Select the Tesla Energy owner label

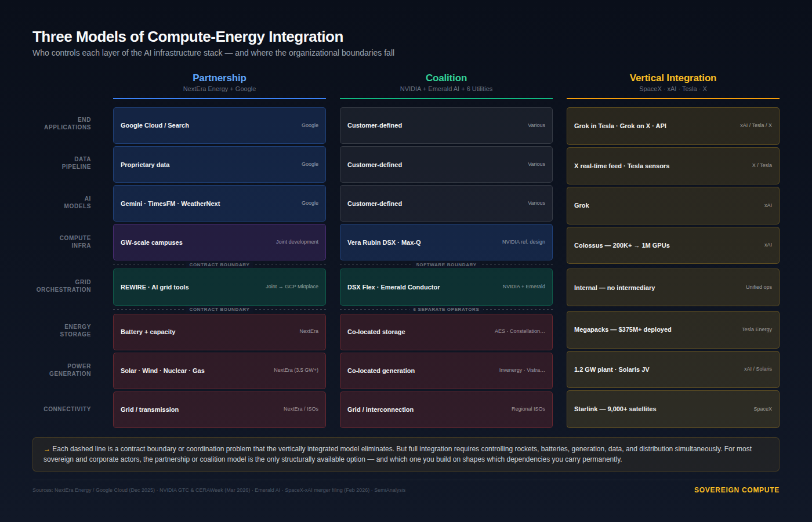click(x=757, y=329)
